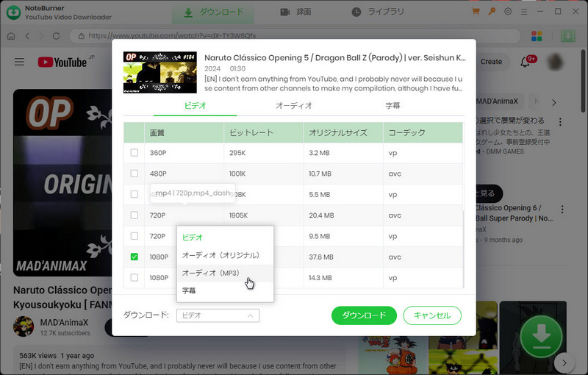The image size is (588, 375).
Task: Check the 1080P 14.3 MB row checkbox
Action: click(x=135, y=277)
